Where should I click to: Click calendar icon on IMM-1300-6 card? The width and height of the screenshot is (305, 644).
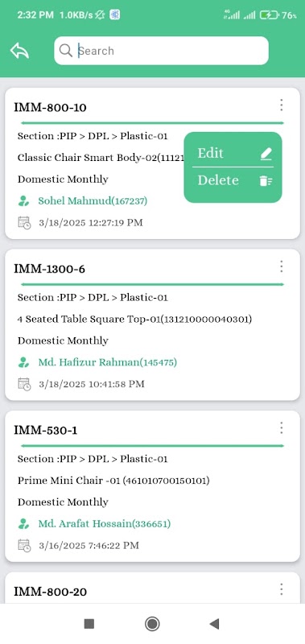pos(24,384)
